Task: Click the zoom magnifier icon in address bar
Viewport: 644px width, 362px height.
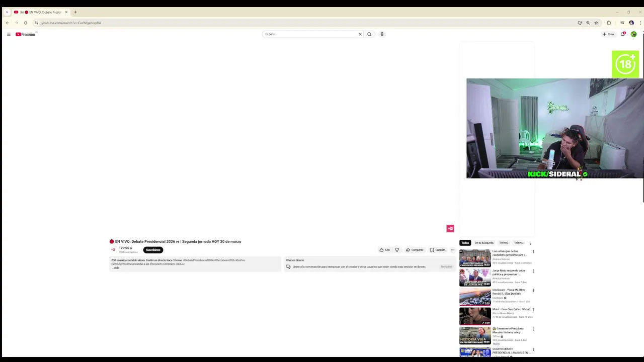Action: (588, 23)
